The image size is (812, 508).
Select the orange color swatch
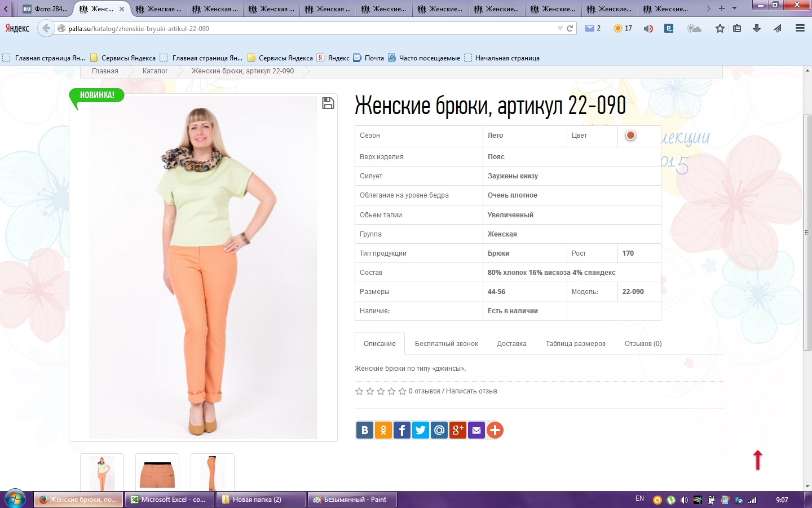(x=630, y=135)
